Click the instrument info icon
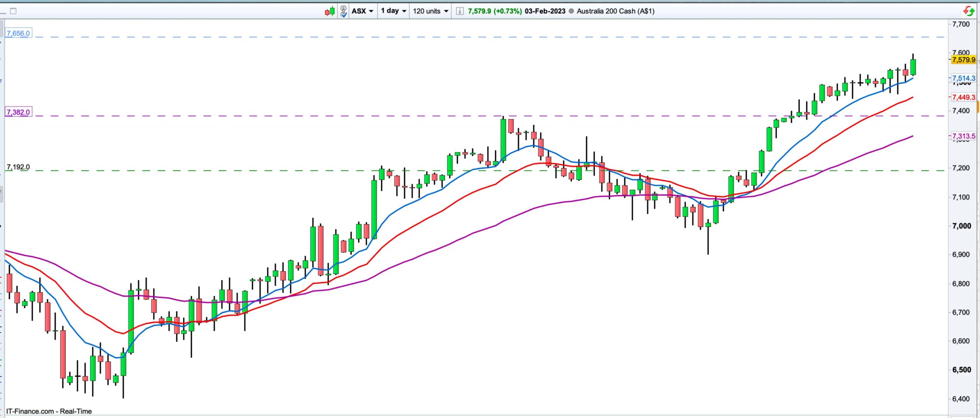 tap(459, 11)
